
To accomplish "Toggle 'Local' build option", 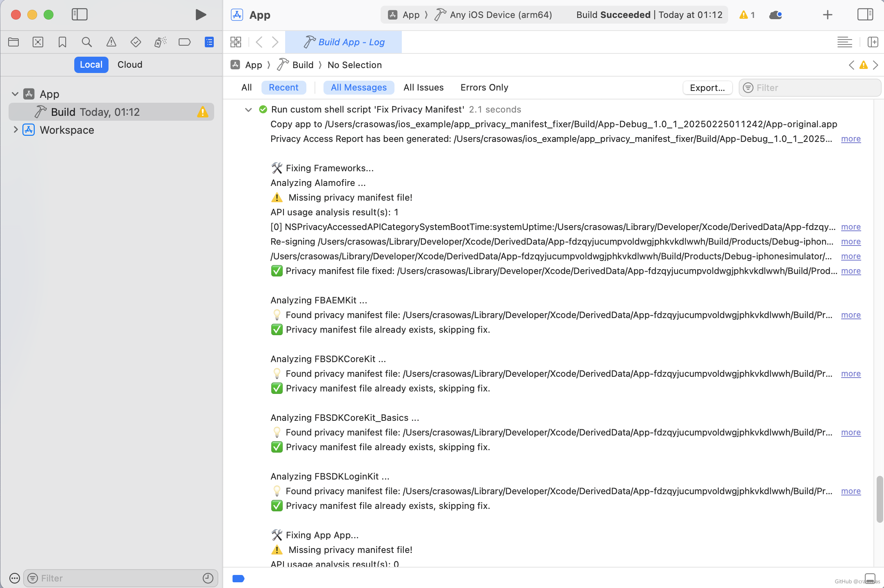I will [91, 64].
